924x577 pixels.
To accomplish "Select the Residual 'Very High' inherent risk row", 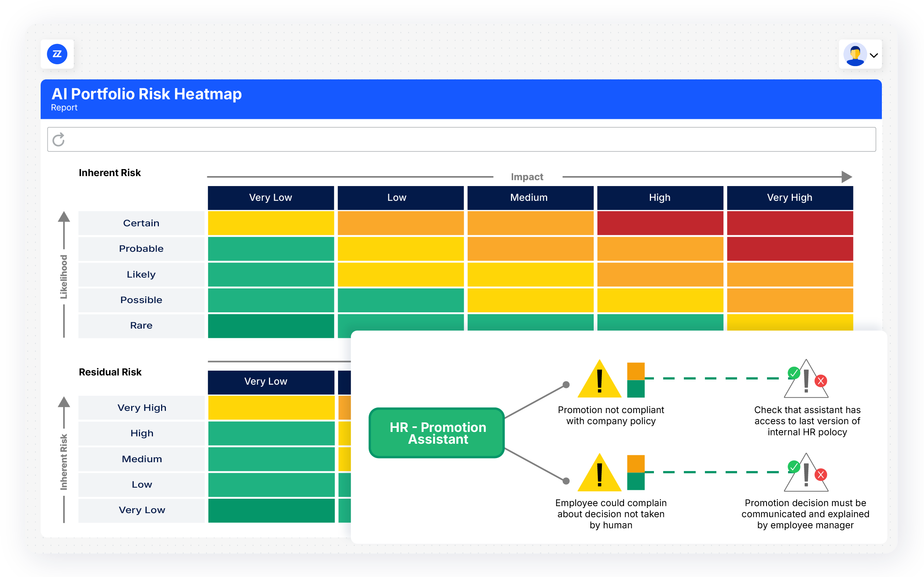I will (142, 408).
